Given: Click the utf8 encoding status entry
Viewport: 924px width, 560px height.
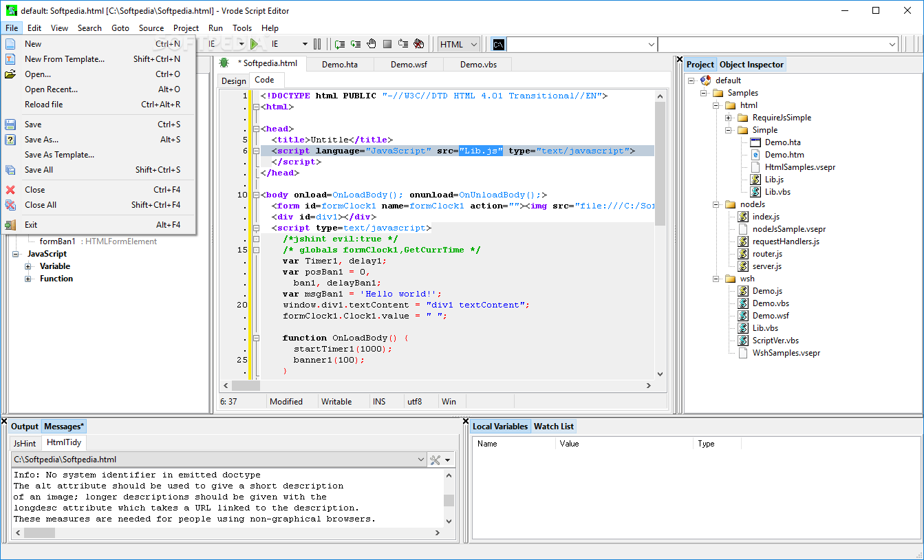Looking at the screenshot, I should click(421, 402).
